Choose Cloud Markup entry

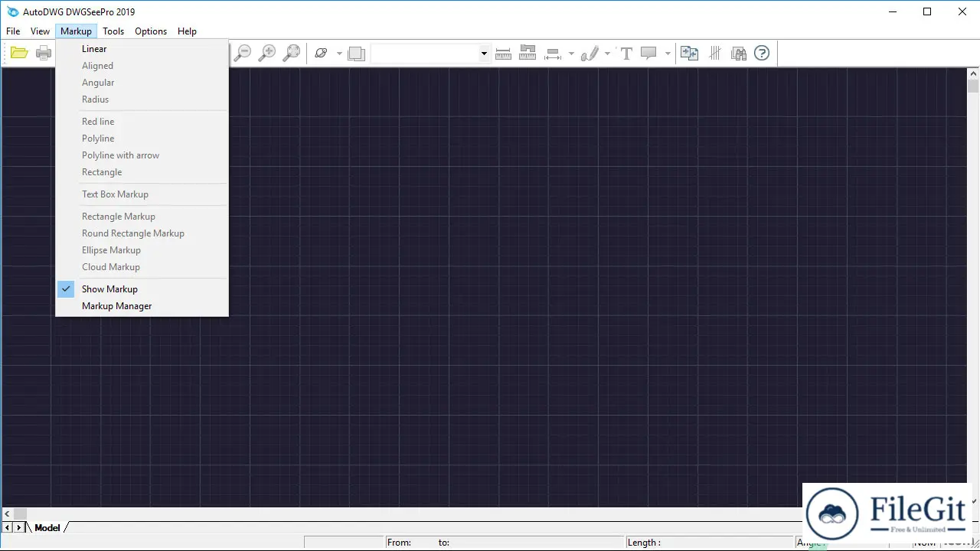click(x=142, y=267)
